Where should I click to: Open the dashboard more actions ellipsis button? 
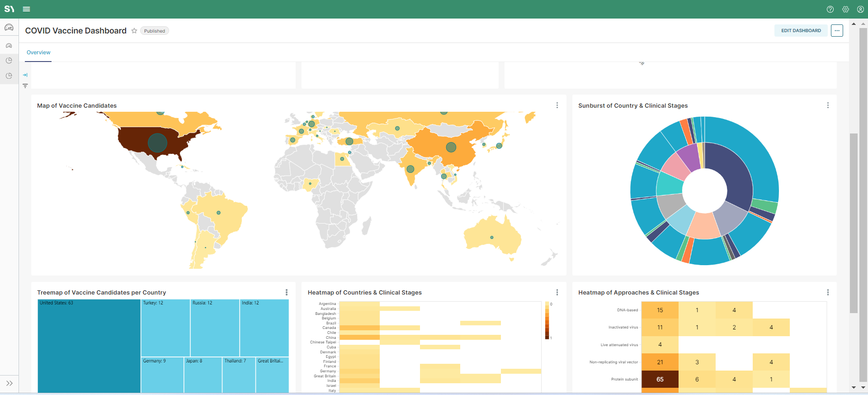coord(837,31)
